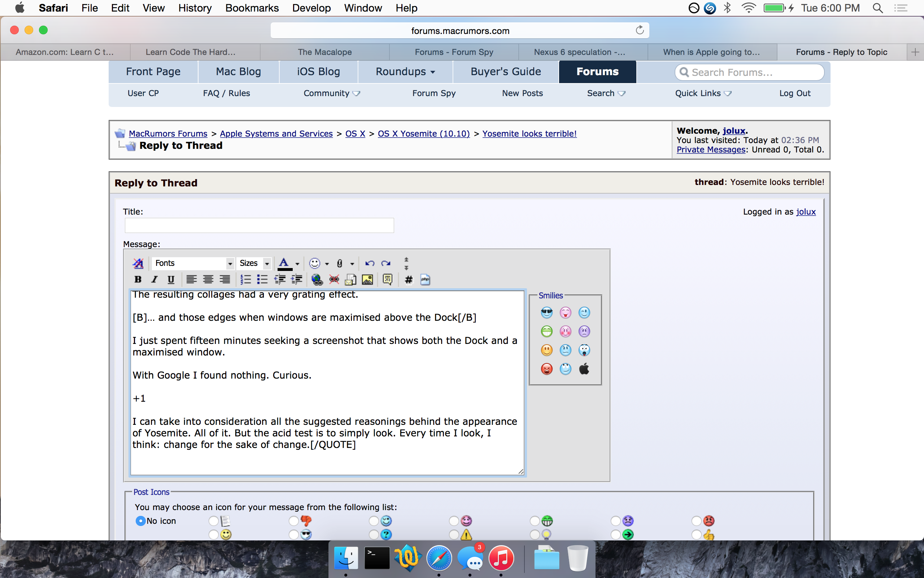The width and height of the screenshot is (924, 578).
Task: Open the New Posts link
Action: click(522, 93)
